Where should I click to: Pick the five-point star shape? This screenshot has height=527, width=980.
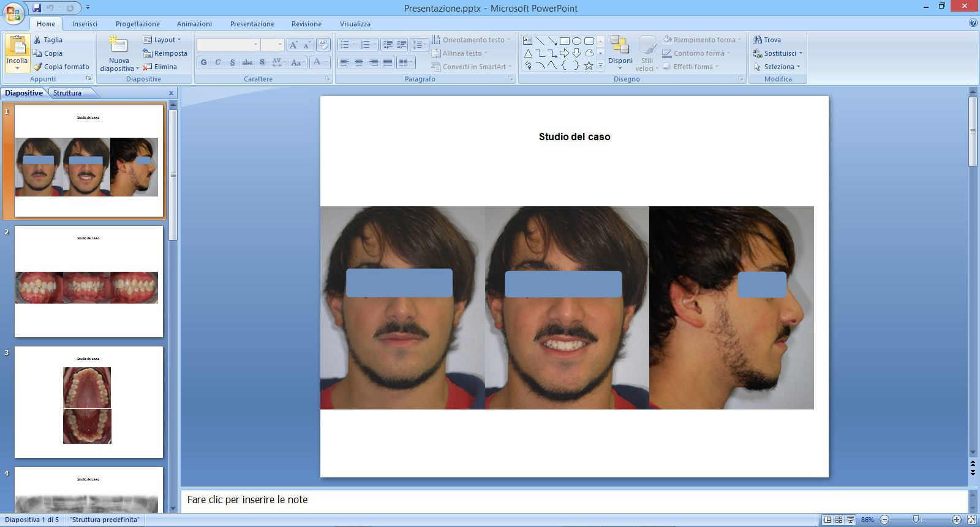coord(589,65)
